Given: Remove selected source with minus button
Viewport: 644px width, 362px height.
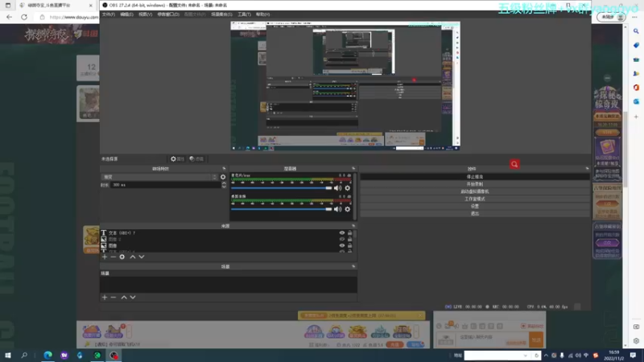Looking at the screenshot, I should [x=114, y=257].
